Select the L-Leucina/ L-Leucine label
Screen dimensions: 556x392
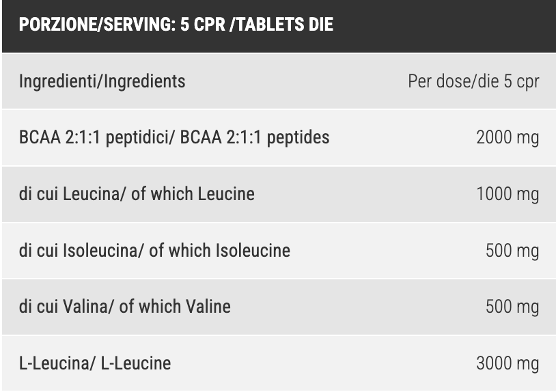click(x=95, y=363)
